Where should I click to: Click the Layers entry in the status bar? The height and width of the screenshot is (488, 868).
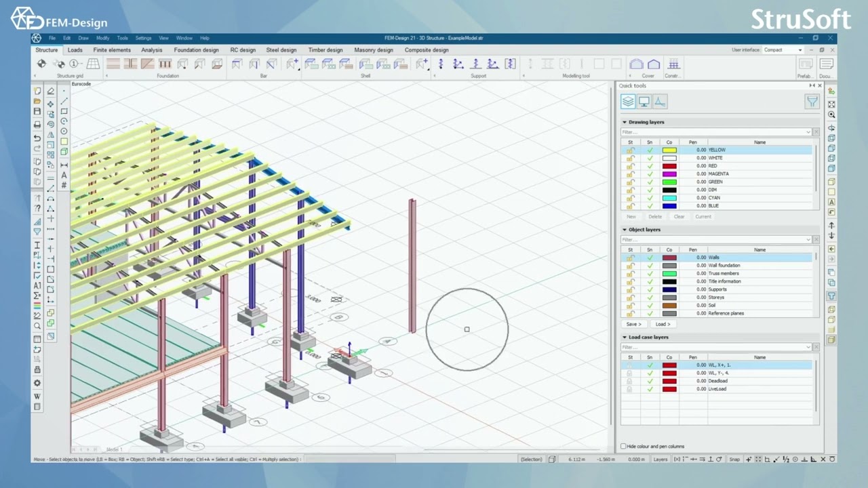click(x=660, y=460)
